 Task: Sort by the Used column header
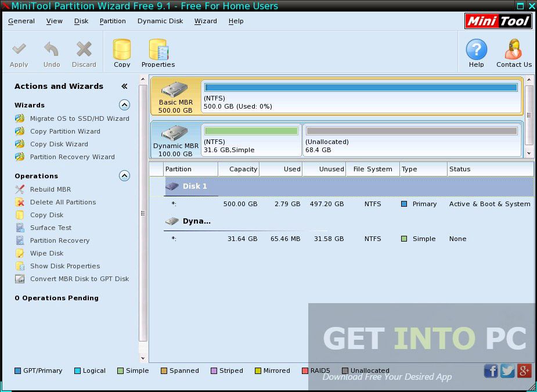pos(281,169)
